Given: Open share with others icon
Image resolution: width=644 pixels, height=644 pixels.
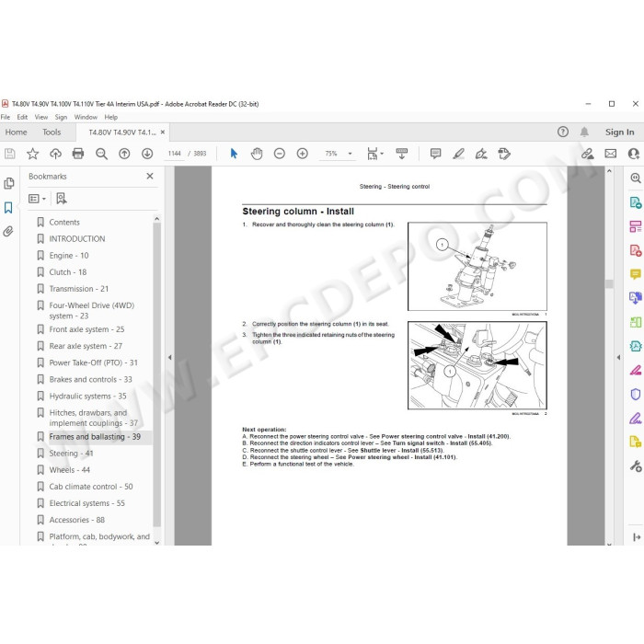Looking at the screenshot, I should [x=634, y=154].
